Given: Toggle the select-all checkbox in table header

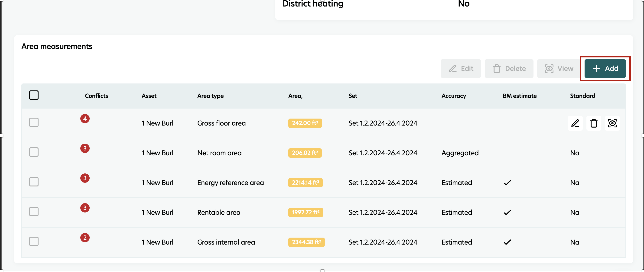Looking at the screenshot, I should click(x=34, y=95).
